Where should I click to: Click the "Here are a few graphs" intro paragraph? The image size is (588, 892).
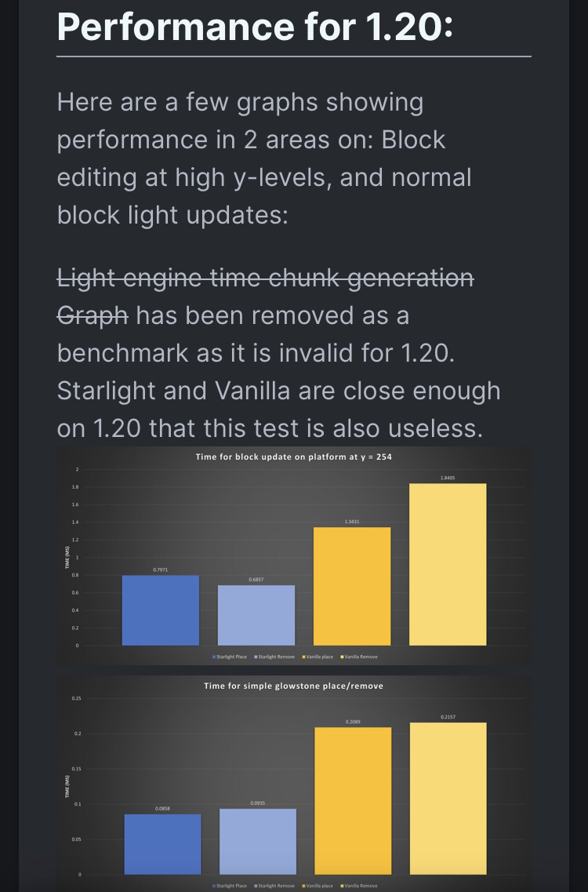(264, 158)
